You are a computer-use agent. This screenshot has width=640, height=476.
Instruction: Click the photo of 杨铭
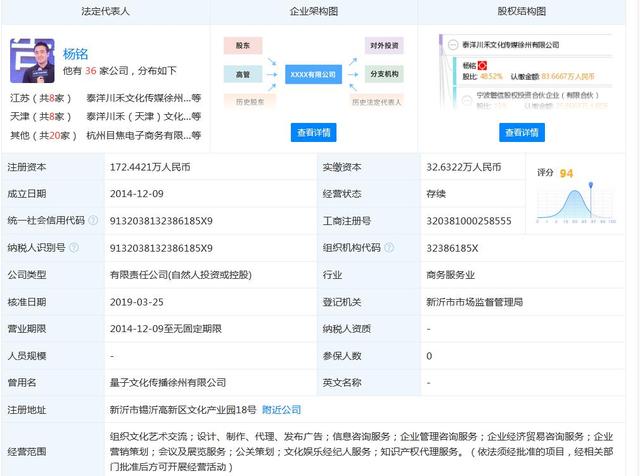[x=32, y=61]
